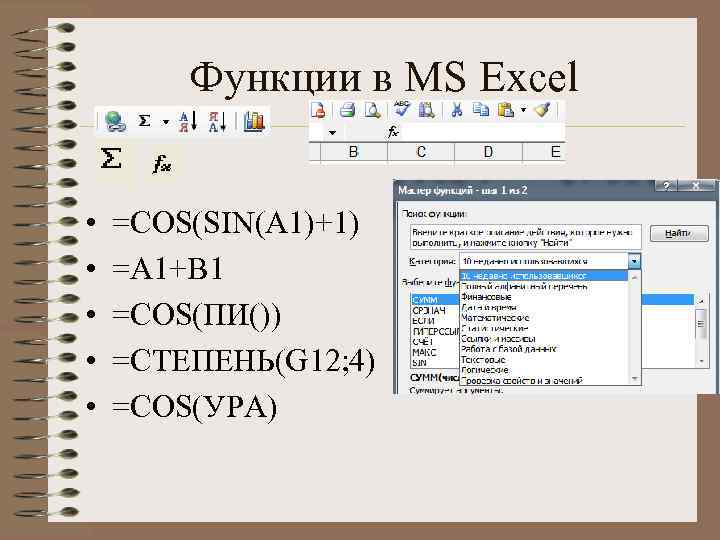The height and width of the screenshot is (540, 720).
Task: Click the Insert Hyperlink globe icon
Action: (x=115, y=121)
